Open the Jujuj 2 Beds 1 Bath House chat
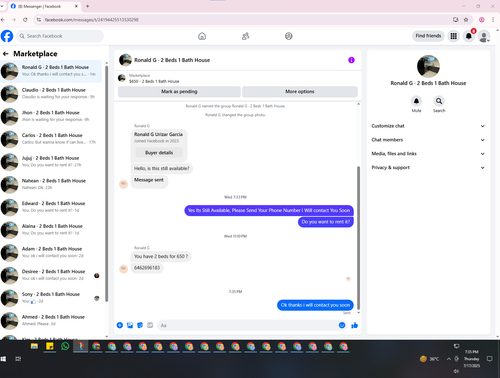 [52, 161]
